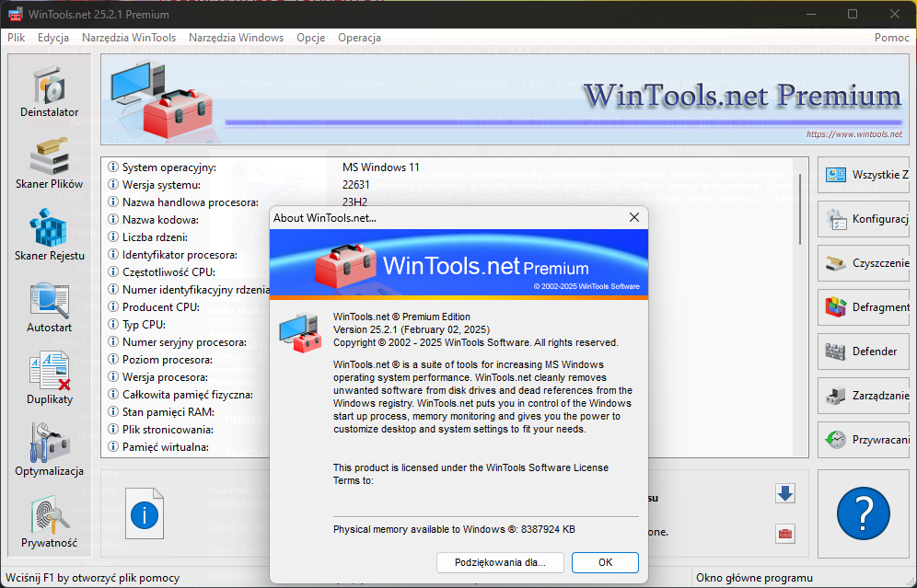Select Numer seryjny procesora row

[x=184, y=342]
